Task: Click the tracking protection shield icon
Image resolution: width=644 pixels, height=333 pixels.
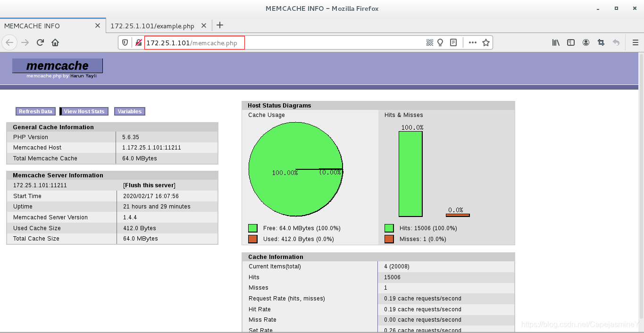Action: [125, 42]
